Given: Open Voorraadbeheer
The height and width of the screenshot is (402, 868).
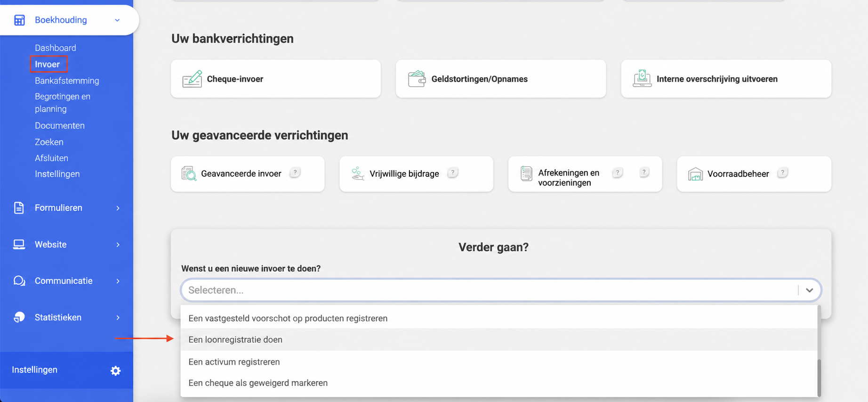Looking at the screenshot, I should [754, 174].
